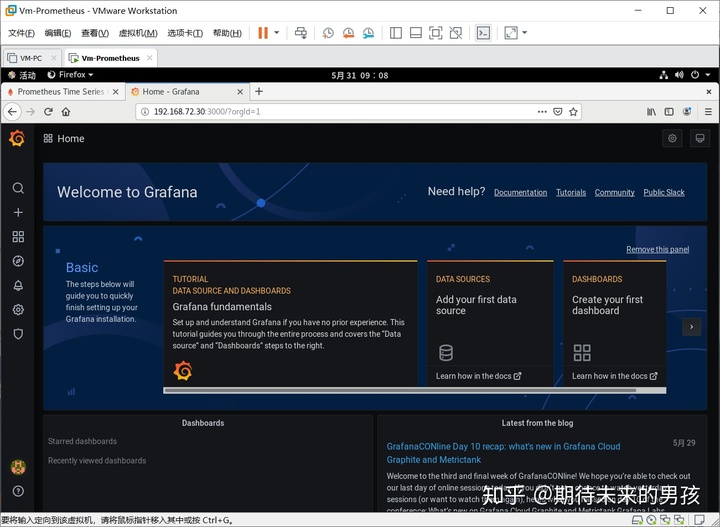
Task: Open Grafana fundamentals tutorial card
Action: tap(290, 323)
